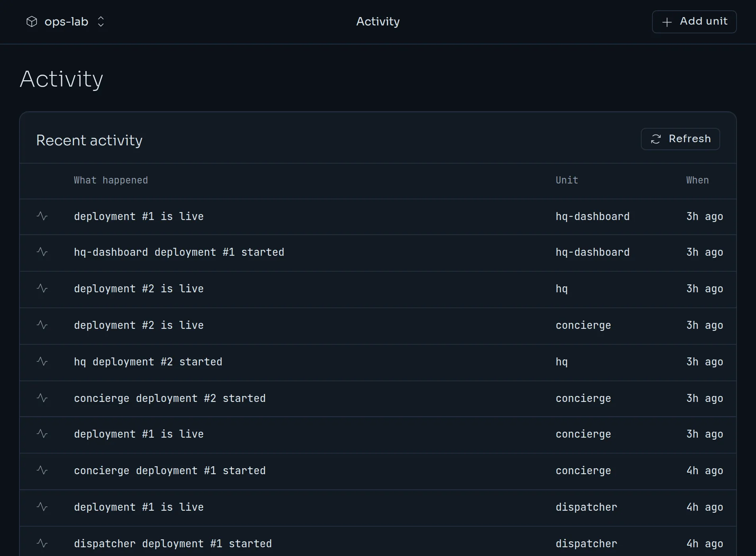Click activity icon for dispatcher deployment #1 started
The height and width of the screenshot is (556, 756).
click(42, 543)
